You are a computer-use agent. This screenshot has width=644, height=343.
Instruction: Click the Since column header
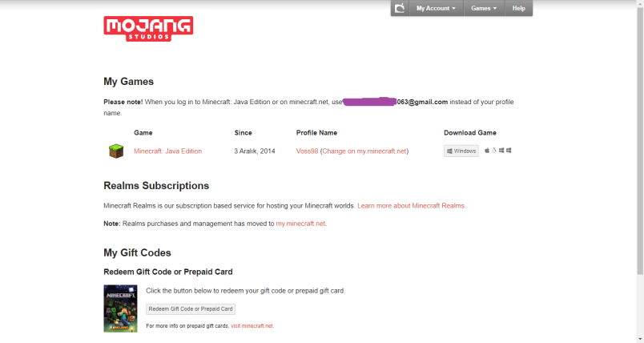244,133
